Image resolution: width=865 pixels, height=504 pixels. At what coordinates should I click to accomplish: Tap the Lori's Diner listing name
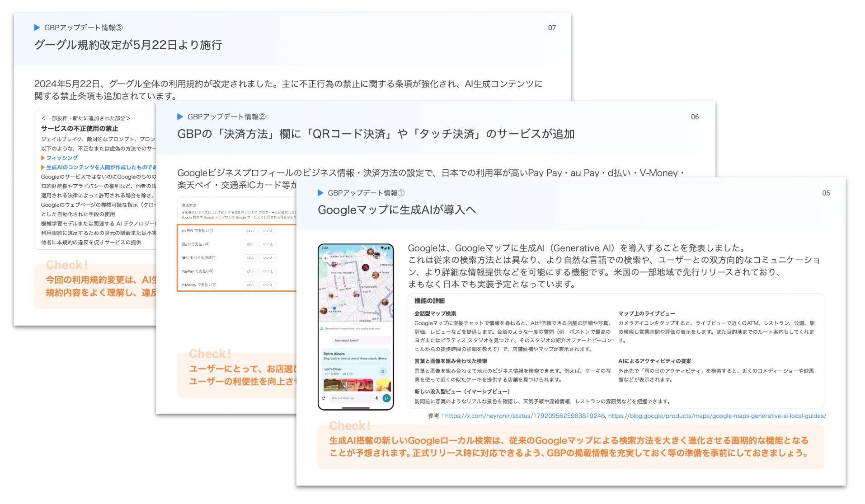333,369
